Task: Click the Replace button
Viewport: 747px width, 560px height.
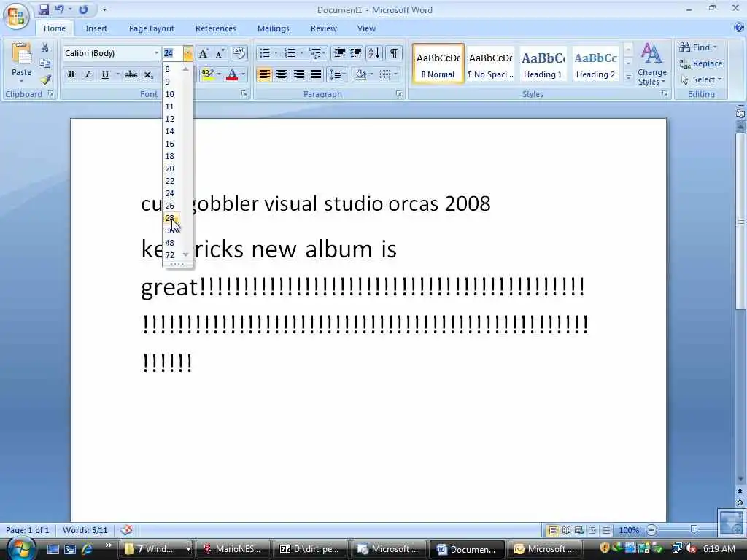Action: (x=700, y=63)
